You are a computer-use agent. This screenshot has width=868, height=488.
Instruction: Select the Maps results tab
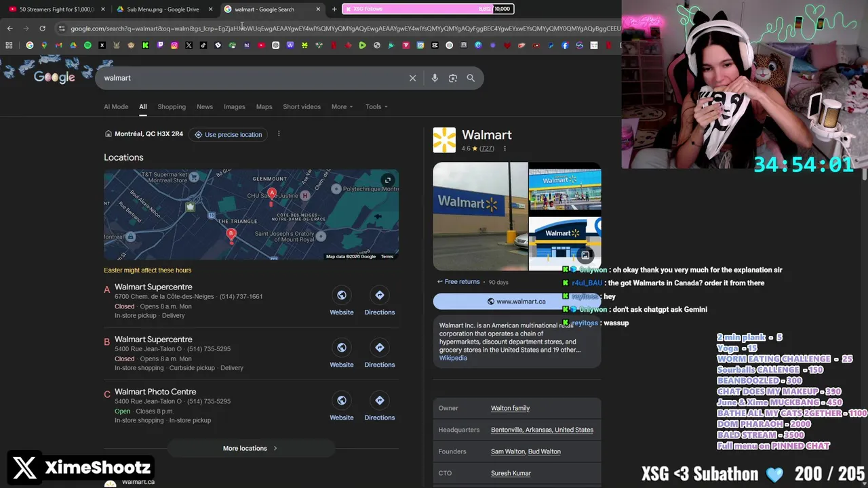264,106
